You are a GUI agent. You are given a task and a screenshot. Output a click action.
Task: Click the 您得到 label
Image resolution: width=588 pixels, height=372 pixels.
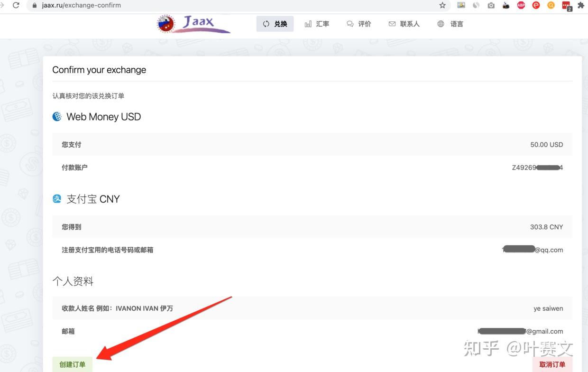(71, 227)
